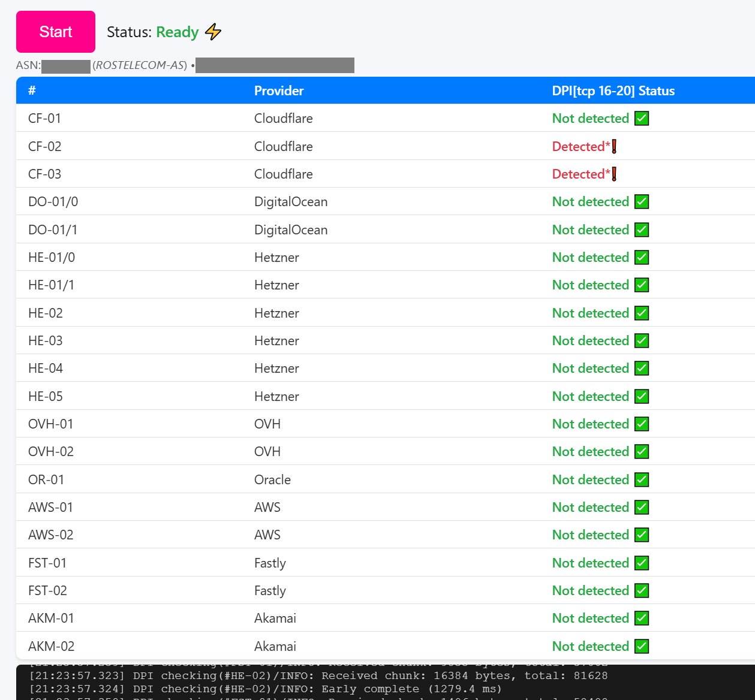
Task: Select the HE-05 row identifier
Action: [46, 397]
